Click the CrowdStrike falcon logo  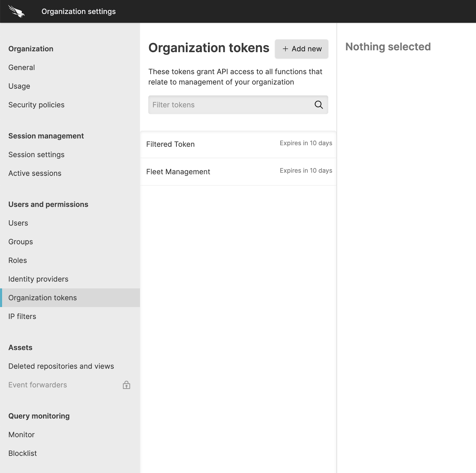coord(16,11)
